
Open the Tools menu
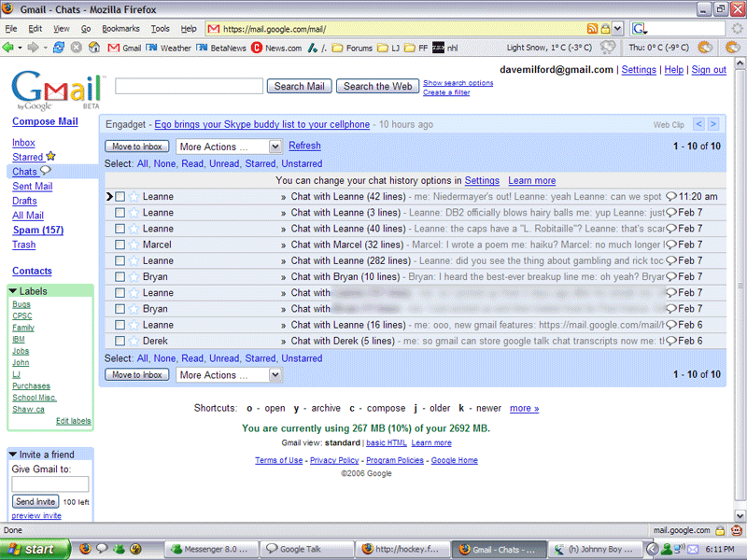click(161, 29)
